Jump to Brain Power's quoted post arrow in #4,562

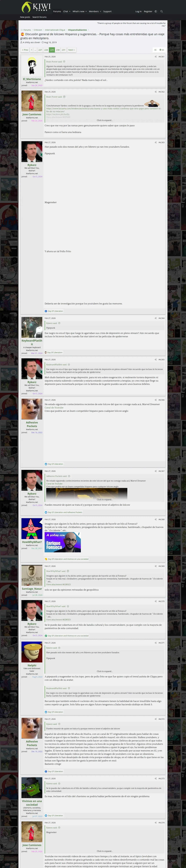[64, 97]
